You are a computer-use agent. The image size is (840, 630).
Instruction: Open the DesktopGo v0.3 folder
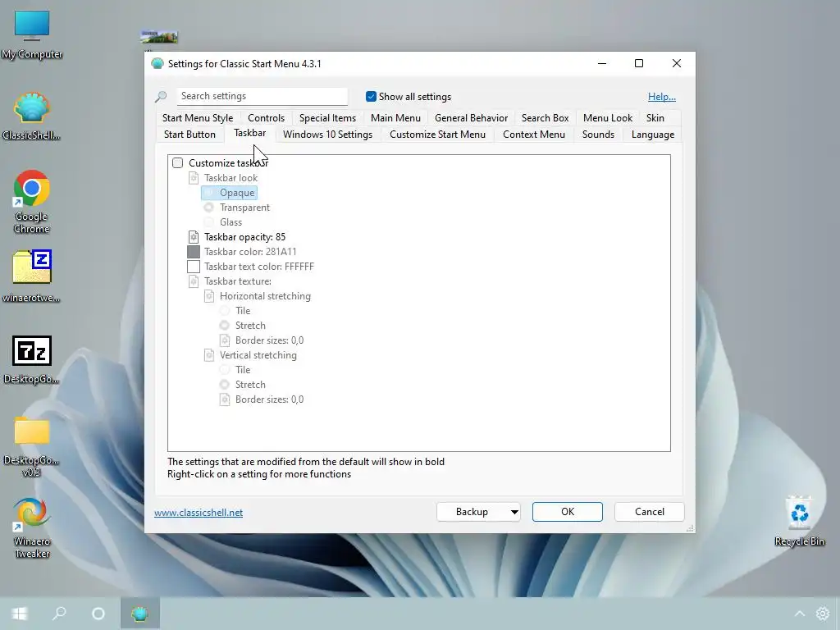32,447
